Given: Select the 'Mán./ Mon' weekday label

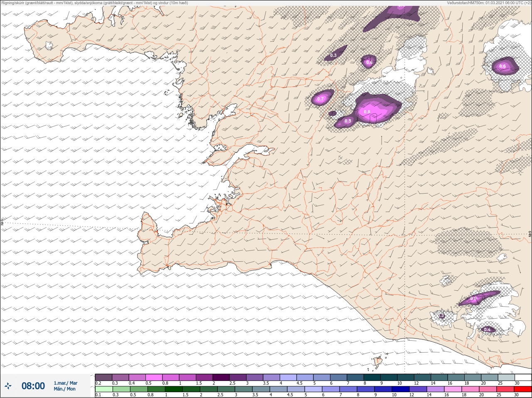Looking at the screenshot, I should [x=64, y=389].
